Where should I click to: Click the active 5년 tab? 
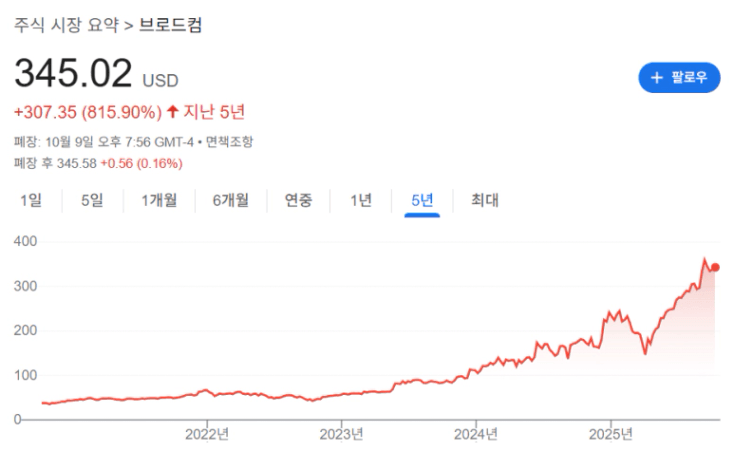(x=422, y=200)
